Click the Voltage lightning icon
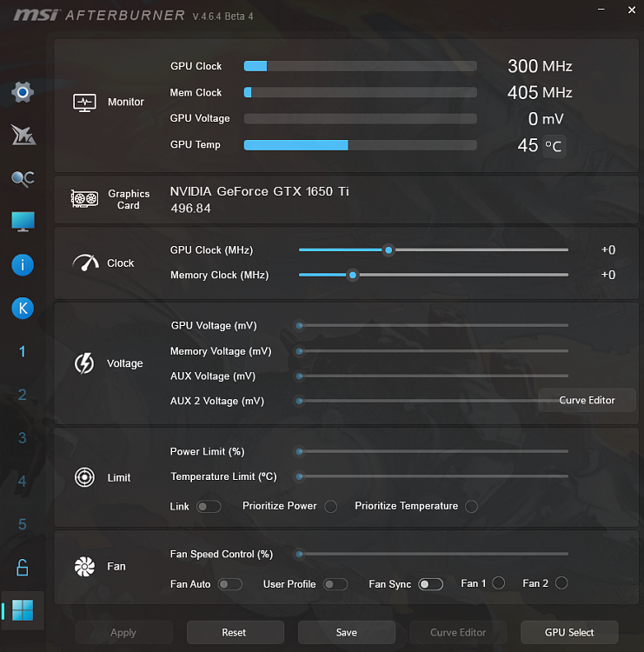Image resolution: width=644 pixels, height=652 pixels. pyautogui.click(x=84, y=363)
